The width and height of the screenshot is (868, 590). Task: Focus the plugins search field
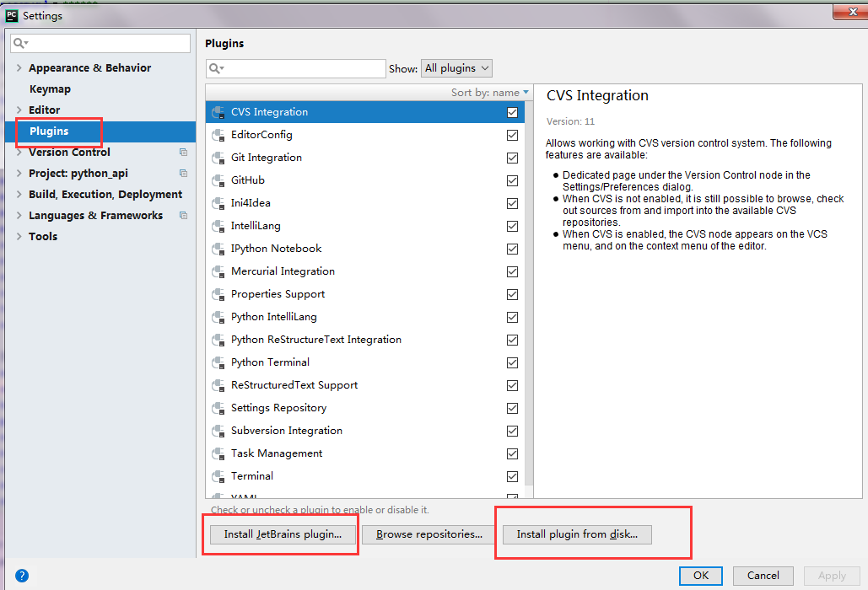coord(295,68)
